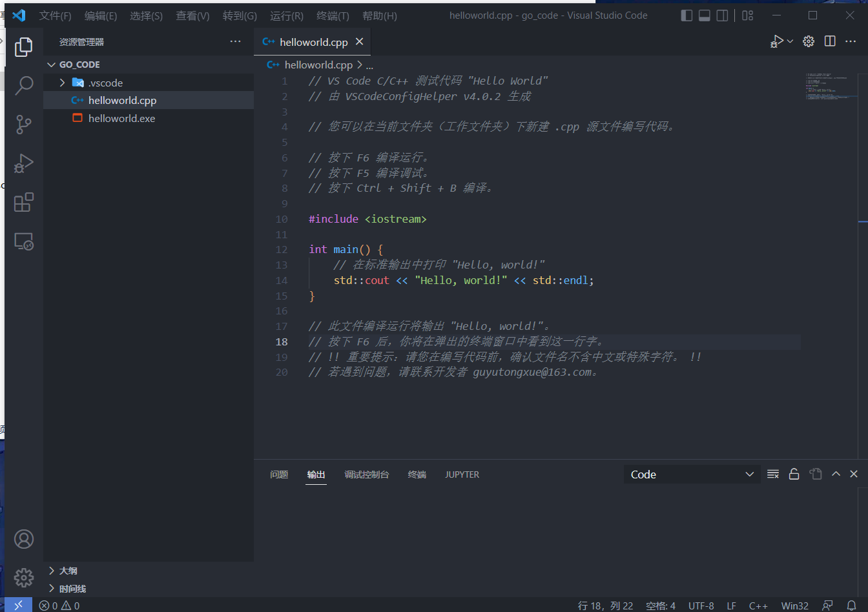Image resolution: width=868 pixels, height=612 pixels.
Task: Open the Explorer view in activity bar
Action: (x=24, y=46)
